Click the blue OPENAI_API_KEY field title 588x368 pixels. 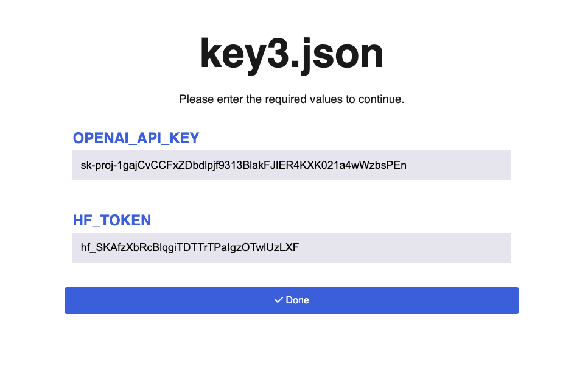pyautogui.click(x=136, y=138)
